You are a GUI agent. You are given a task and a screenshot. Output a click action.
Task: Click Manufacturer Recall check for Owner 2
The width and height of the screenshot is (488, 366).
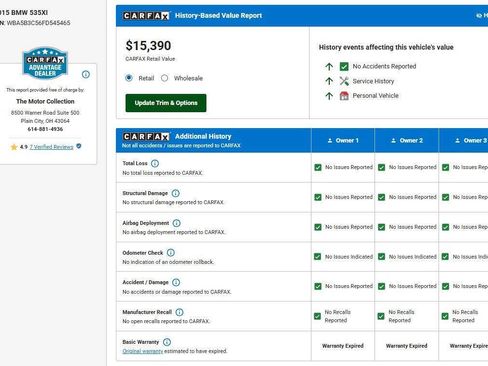pos(381,316)
